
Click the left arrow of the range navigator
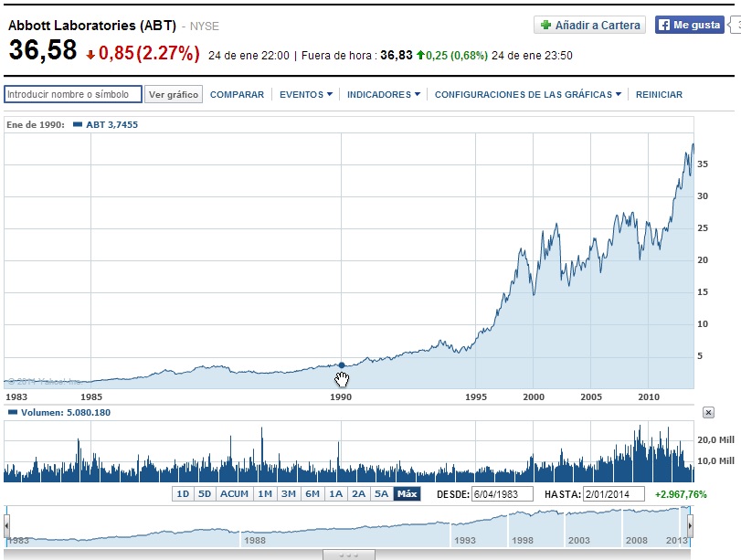6,525
